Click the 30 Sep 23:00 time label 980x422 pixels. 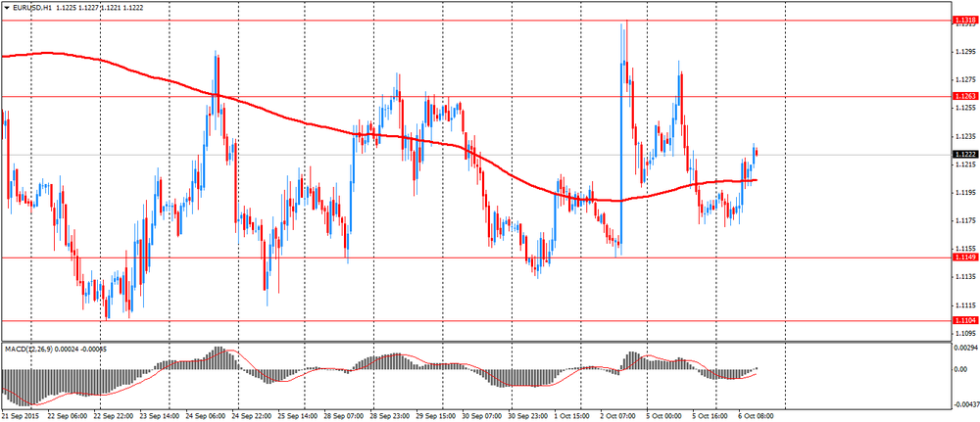tap(528, 414)
